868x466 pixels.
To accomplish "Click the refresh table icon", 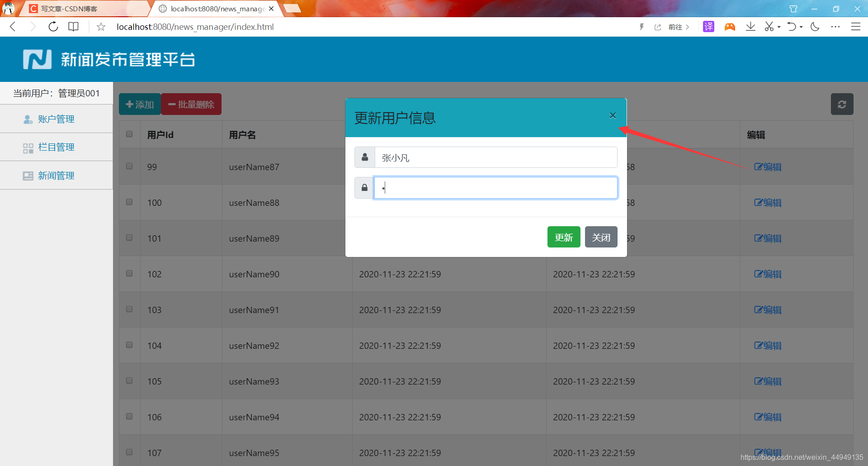I will point(842,104).
